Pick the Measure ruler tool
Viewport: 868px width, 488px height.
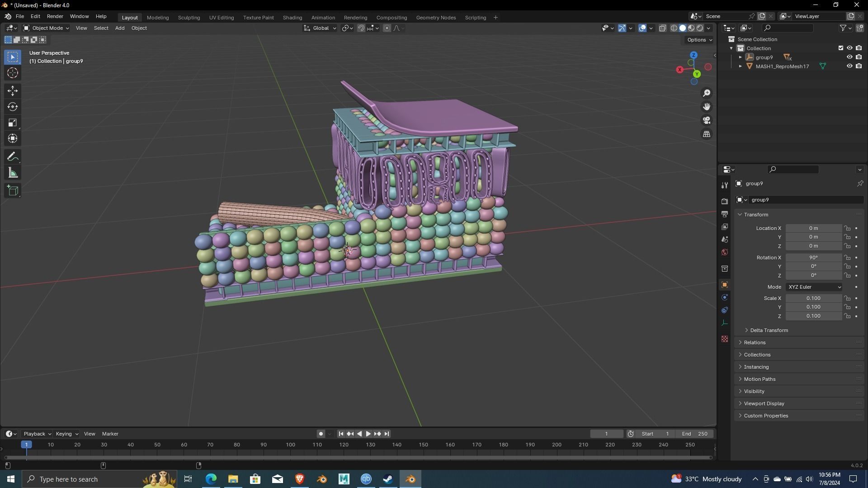click(13, 173)
